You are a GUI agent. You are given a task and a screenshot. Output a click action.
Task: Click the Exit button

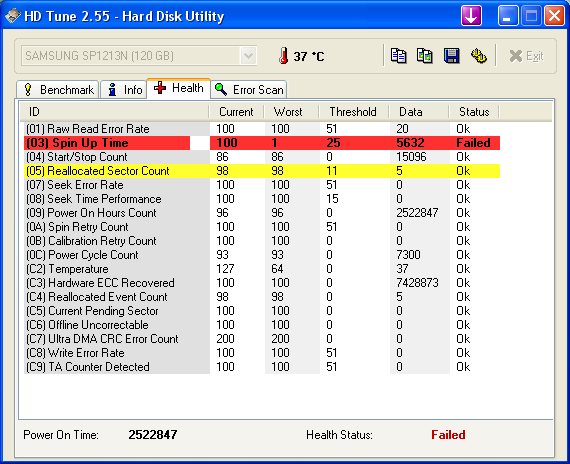[x=526, y=56]
